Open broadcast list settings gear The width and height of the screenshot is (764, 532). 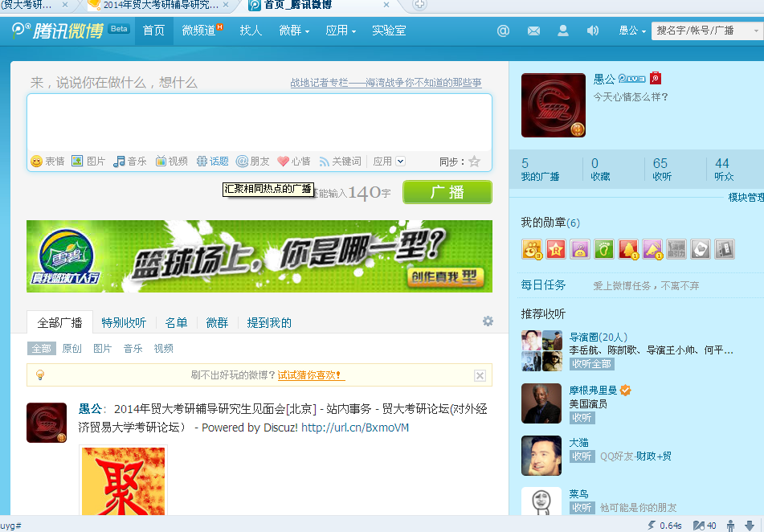click(488, 321)
